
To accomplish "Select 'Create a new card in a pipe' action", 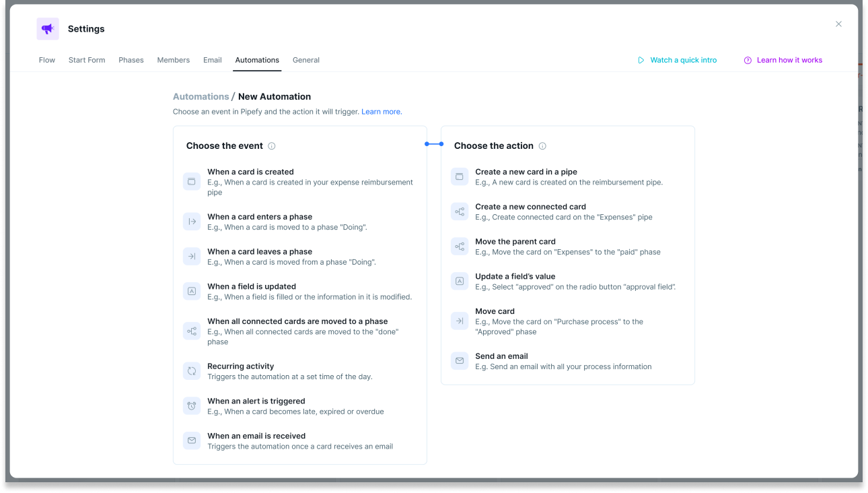I will pyautogui.click(x=568, y=177).
